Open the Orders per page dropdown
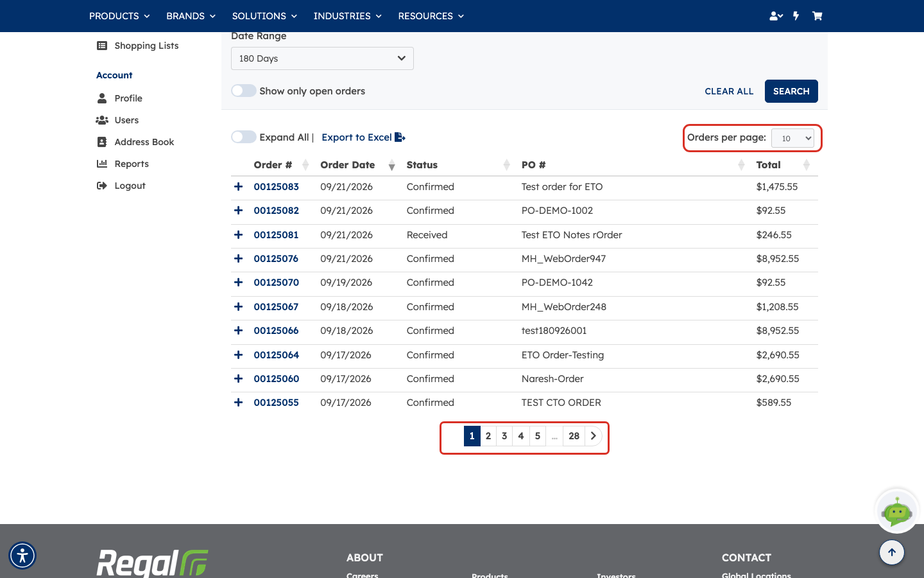924x578 pixels. 792,138
